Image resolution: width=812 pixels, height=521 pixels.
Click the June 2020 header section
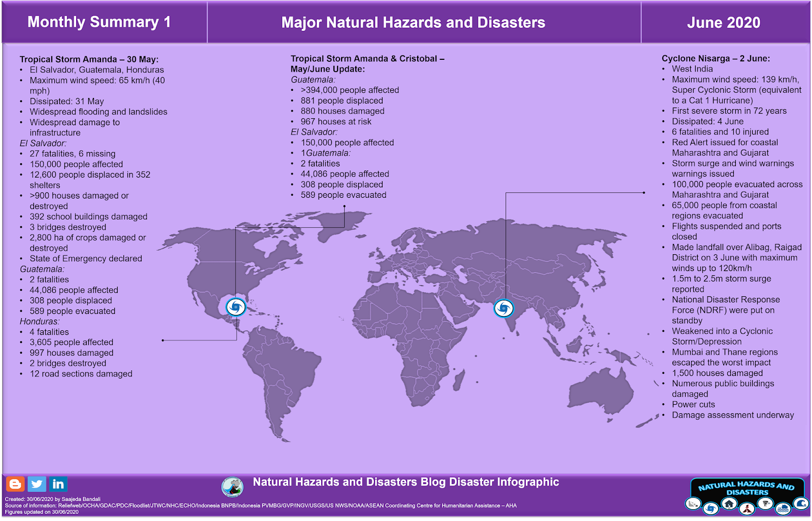[724, 22]
